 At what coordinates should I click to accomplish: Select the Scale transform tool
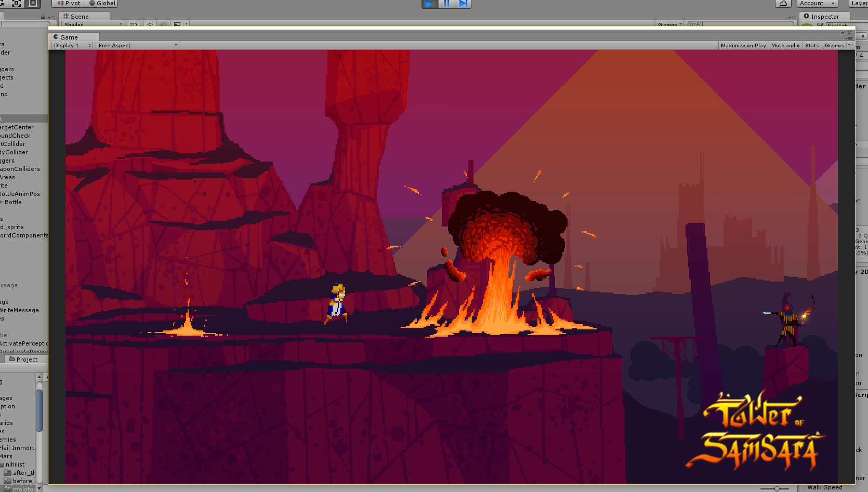[16, 3]
